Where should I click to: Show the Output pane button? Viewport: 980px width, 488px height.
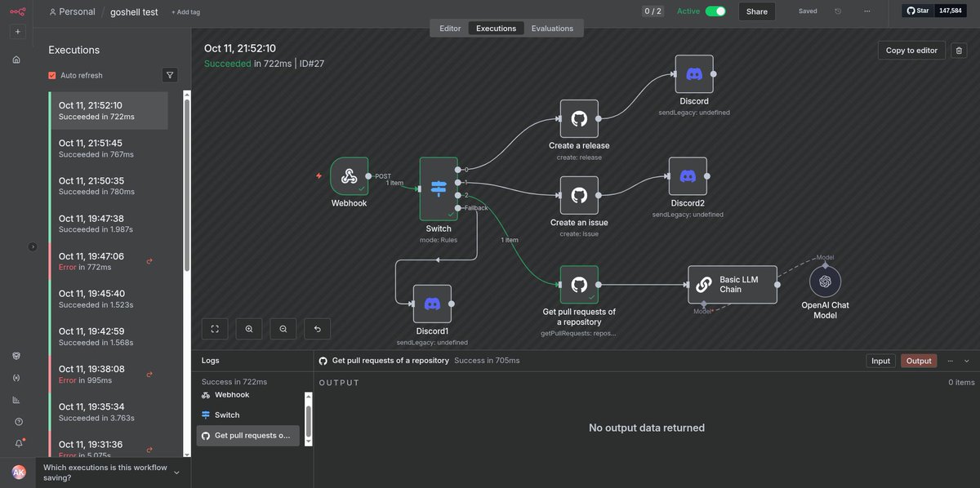coord(919,361)
